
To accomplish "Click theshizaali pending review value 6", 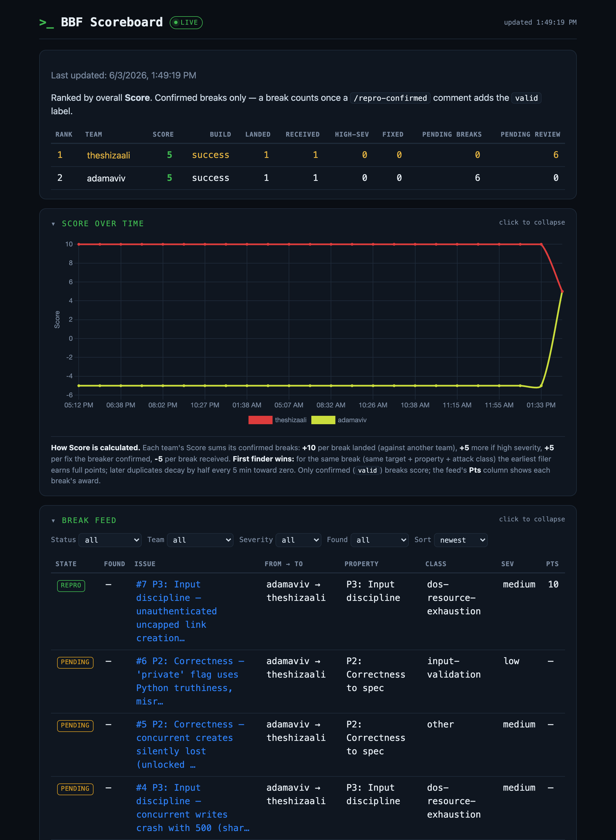I will [556, 155].
